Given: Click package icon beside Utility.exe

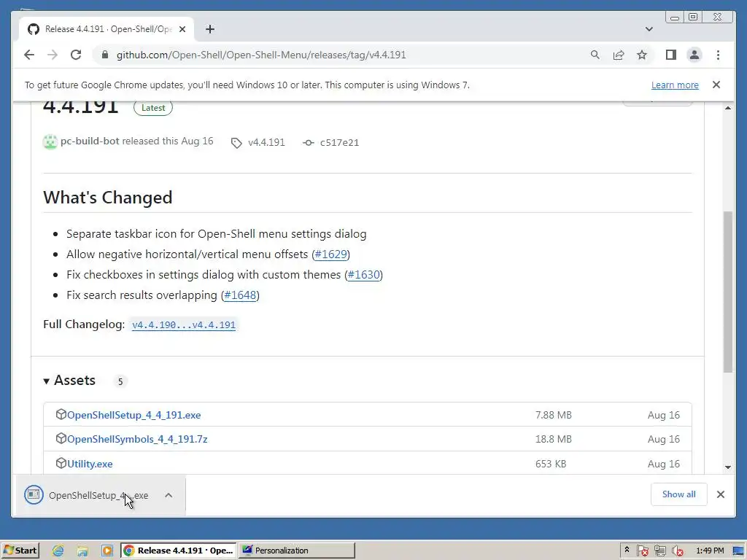Looking at the screenshot, I should (61, 463).
